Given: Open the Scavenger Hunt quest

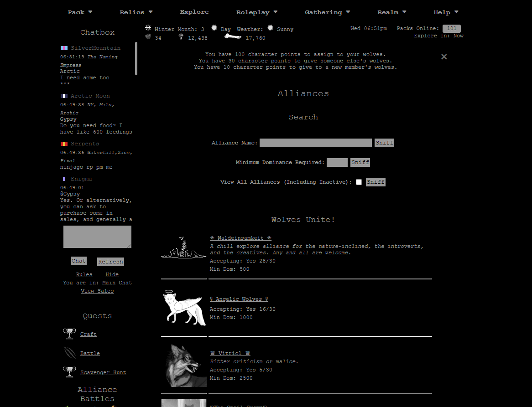Looking at the screenshot, I should (x=103, y=373).
